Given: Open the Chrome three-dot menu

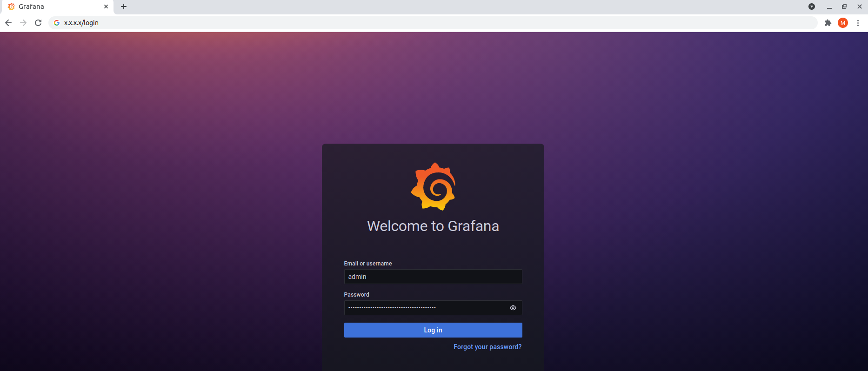Looking at the screenshot, I should pos(858,23).
